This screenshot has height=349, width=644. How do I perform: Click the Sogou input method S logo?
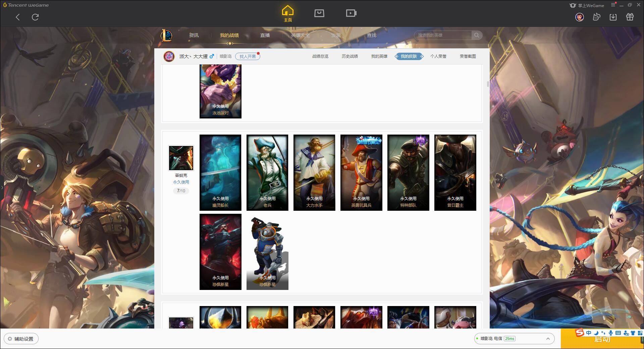coord(580,333)
